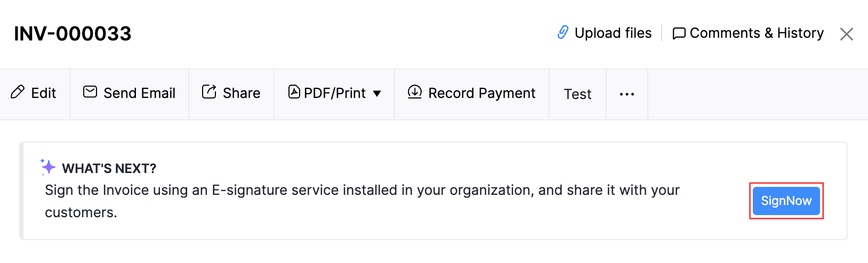868x263 pixels.
Task: Select the Edit label in the toolbar
Action: point(44,93)
